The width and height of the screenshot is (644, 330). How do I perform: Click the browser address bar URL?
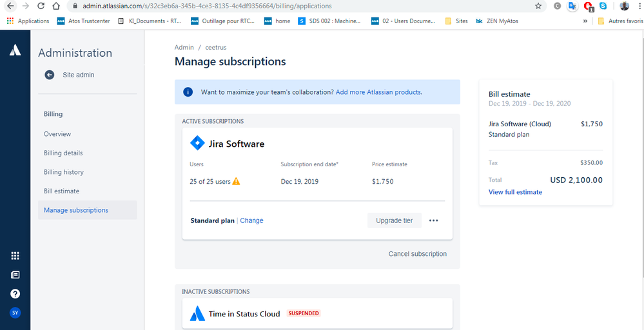pyautogui.click(x=207, y=6)
